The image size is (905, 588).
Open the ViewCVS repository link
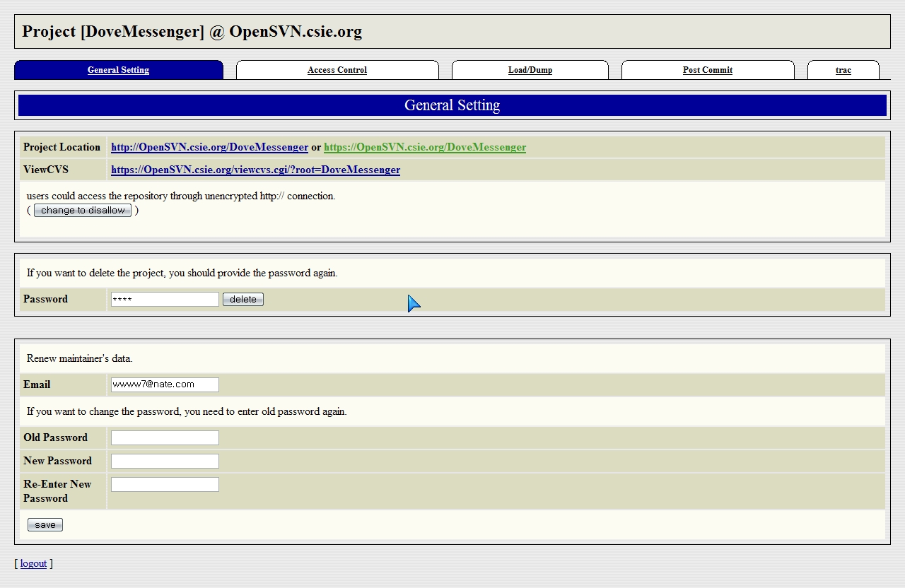pyautogui.click(x=255, y=170)
